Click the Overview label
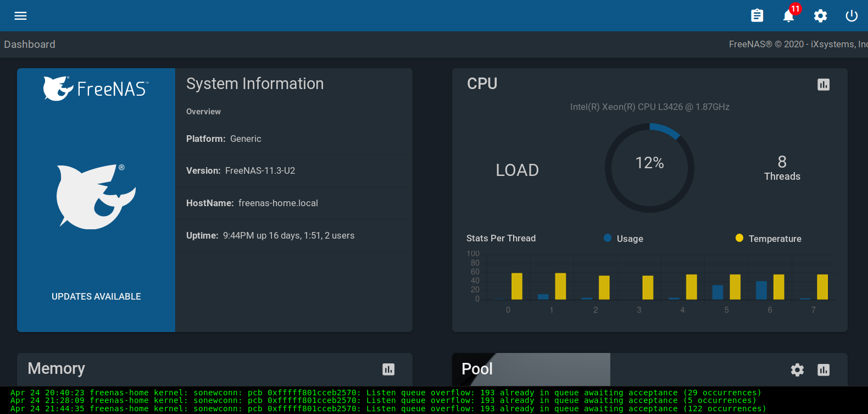 pos(203,112)
